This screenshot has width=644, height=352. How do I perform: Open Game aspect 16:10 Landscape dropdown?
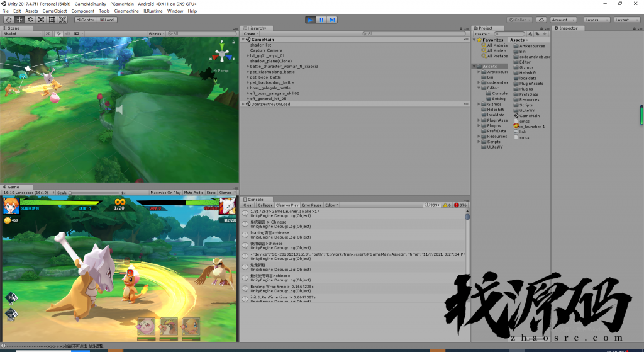(x=28, y=193)
